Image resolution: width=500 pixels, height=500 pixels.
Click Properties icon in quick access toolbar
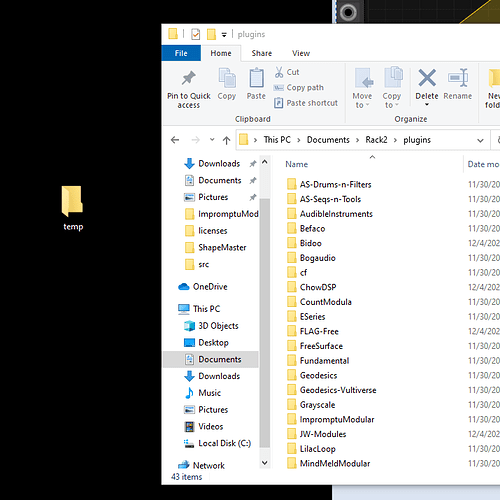196,34
